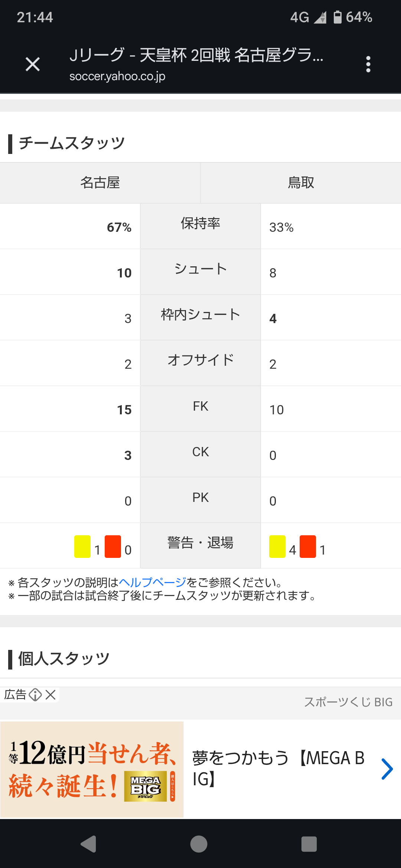This screenshot has width=401, height=868.
Task: Dismiss the ad with the small X
Action: 50,694
